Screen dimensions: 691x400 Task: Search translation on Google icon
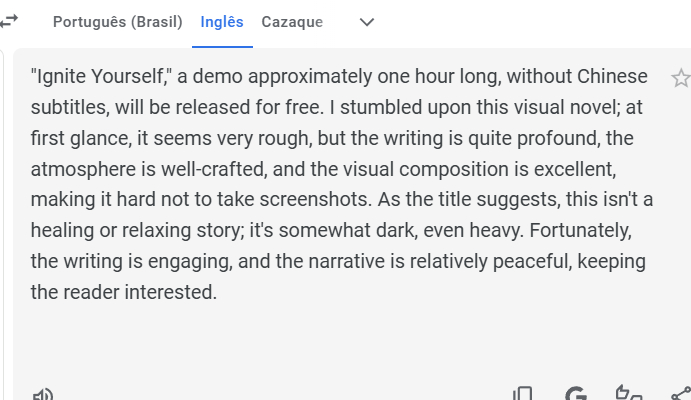pos(575,395)
